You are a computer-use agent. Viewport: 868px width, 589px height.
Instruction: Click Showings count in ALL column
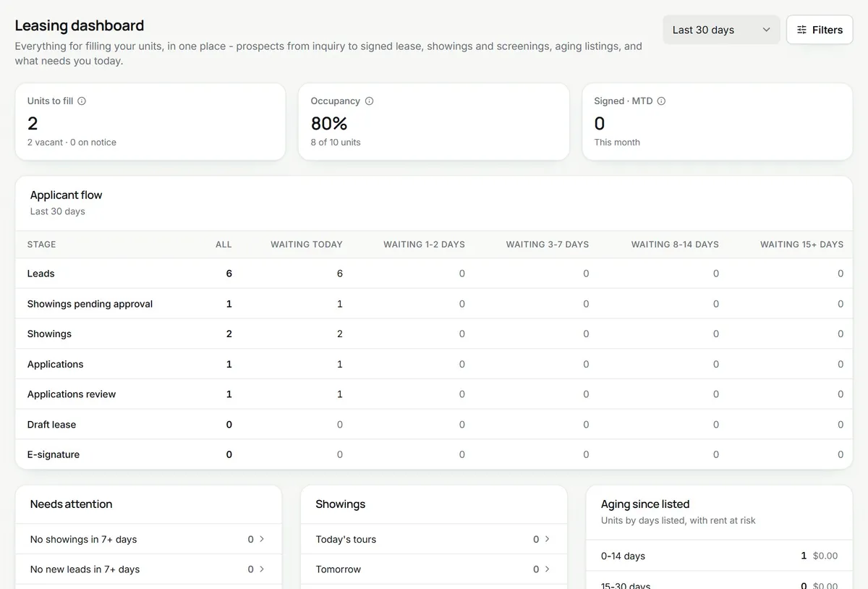tap(229, 334)
